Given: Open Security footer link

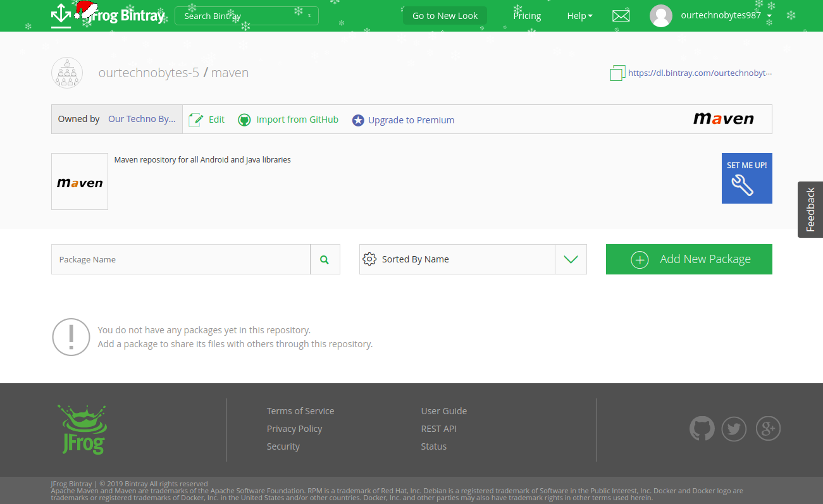Looking at the screenshot, I should (283, 446).
